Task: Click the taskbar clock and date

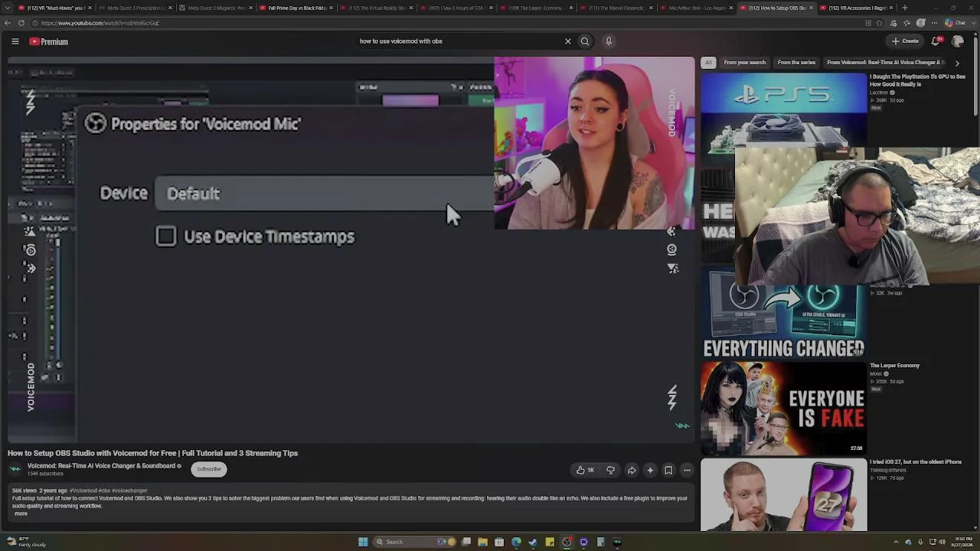Action: (962, 542)
